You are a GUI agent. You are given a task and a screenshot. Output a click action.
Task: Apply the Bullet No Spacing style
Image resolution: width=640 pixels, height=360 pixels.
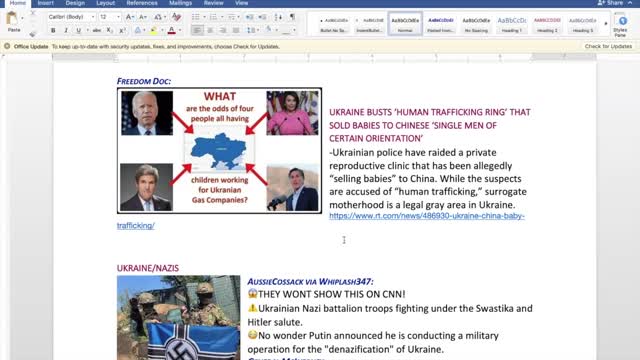pyautogui.click(x=334, y=24)
